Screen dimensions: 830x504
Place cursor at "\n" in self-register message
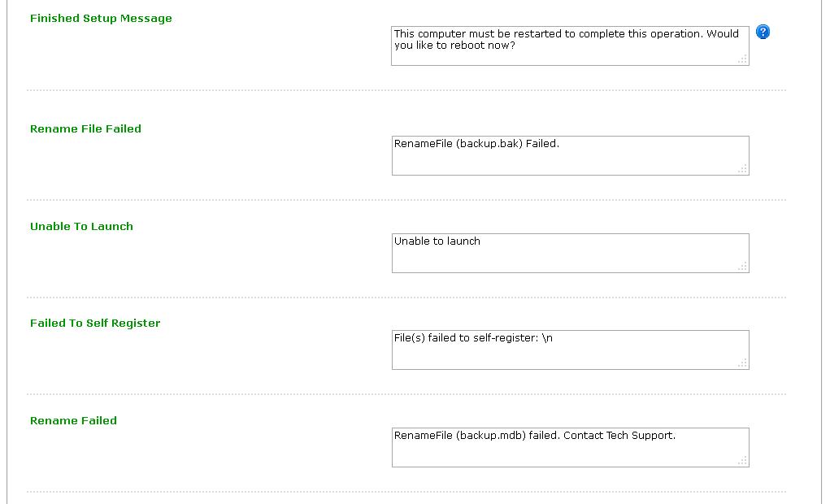pyautogui.click(x=547, y=338)
